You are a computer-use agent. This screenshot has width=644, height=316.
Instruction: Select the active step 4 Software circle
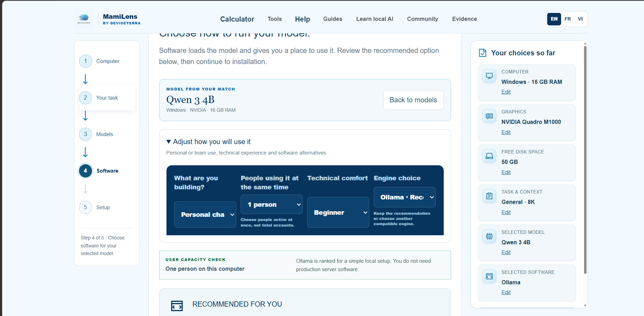click(85, 171)
